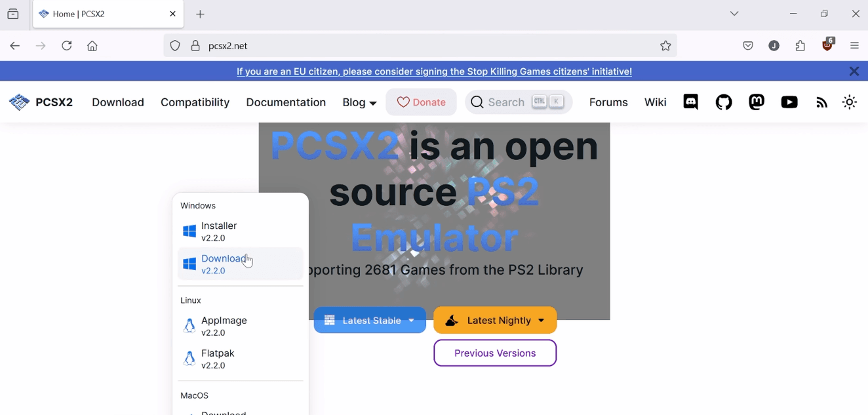Expand the Blog dropdown menu
The height and width of the screenshot is (415, 868).
click(x=359, y=102)
